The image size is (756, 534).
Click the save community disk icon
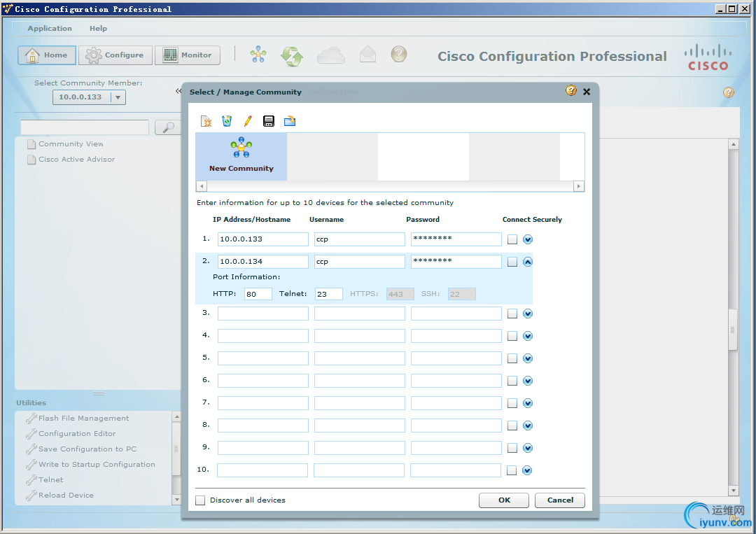click(269, 121)
